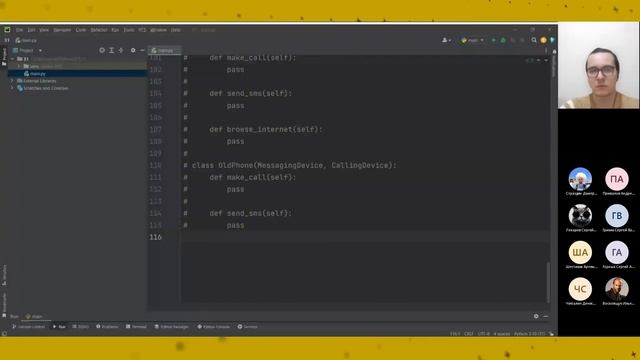
Task: Click Collapse All icon in Project panel
Action: (121, 50)
